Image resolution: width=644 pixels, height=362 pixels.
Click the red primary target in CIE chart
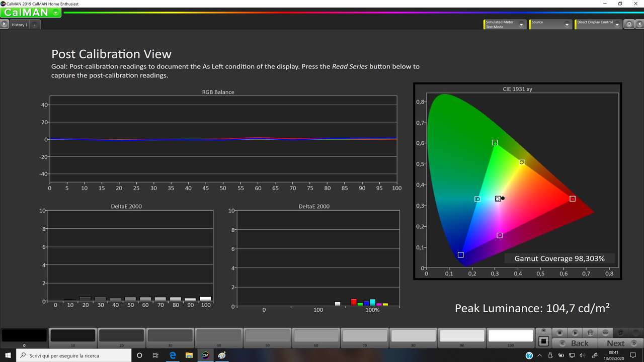573,199
